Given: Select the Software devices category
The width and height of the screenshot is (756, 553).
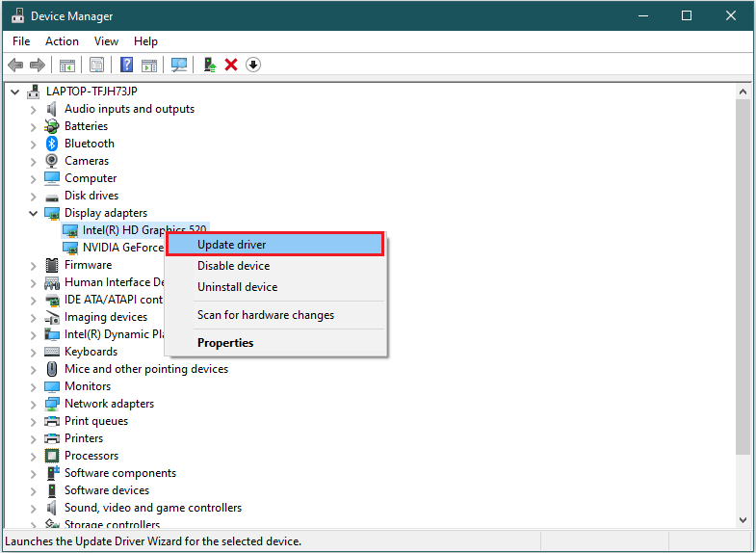Looking at the screenshot, I should pyautogui.click(x=107, y=490).
